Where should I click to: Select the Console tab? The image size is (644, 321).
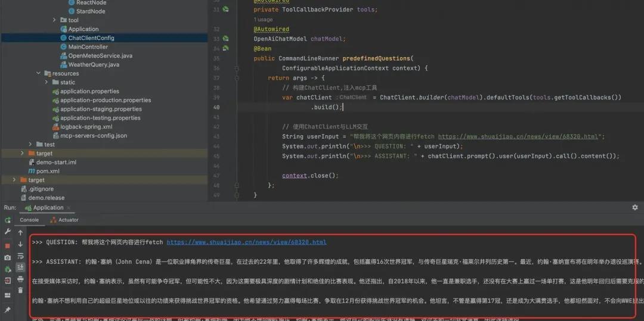click(29, 220)
